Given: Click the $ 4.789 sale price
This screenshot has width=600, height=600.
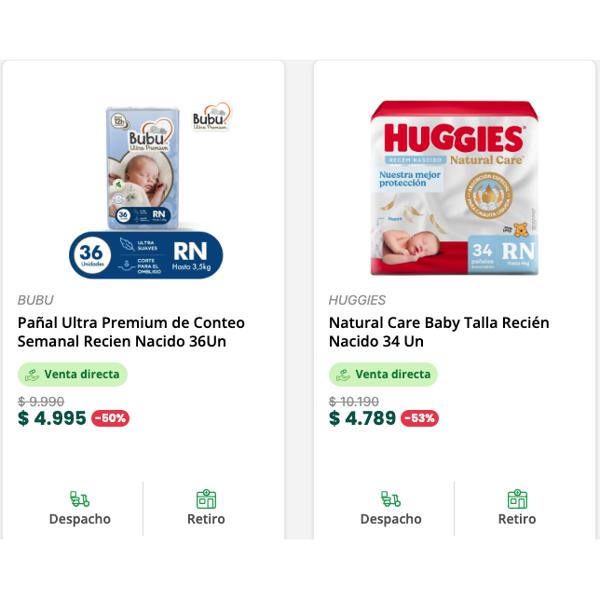Looking at the screenshot, I should [362, 418].
